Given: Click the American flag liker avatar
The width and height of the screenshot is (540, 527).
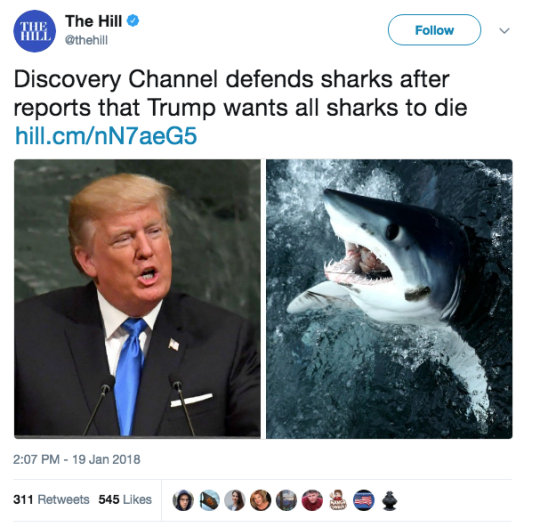Looking at the screenshot, I should coord(364,500).
